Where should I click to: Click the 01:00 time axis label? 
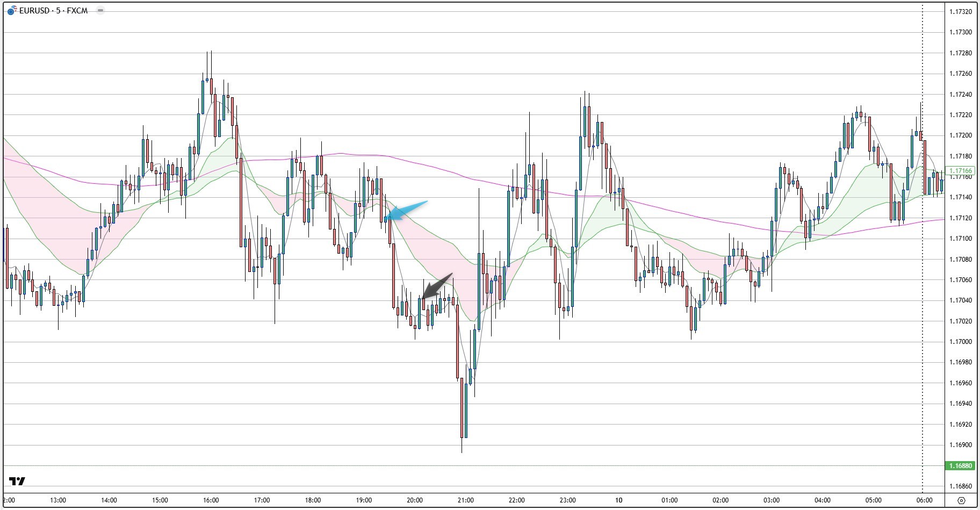click(669, 500)
